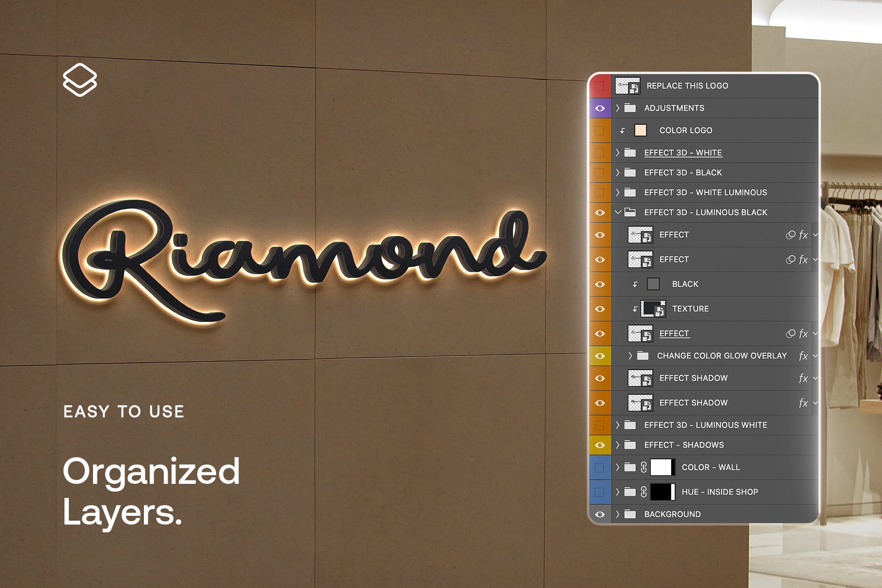Viewport: 882px width, 588px height.
Task: Click the COLOR LOGO peach color swatch
Action: 641,130
